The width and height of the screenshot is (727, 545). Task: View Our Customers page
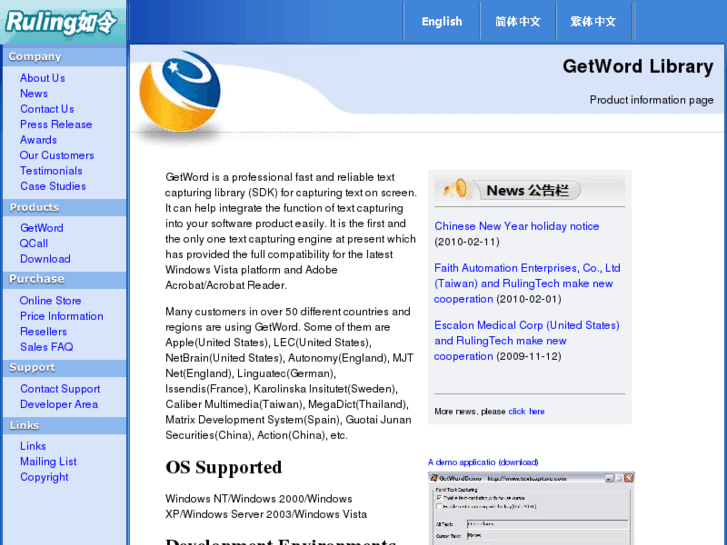coord(57,155)
